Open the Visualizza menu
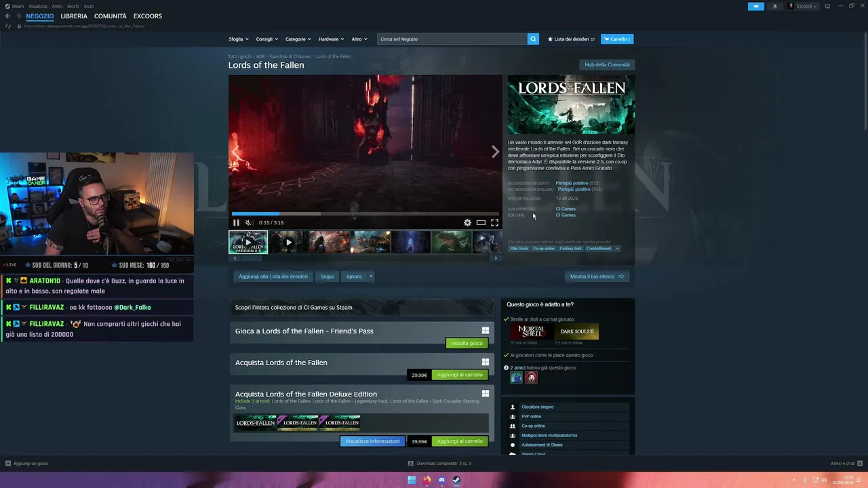Image resolution: width=868 pixels, height=488 pixels. 38,6
